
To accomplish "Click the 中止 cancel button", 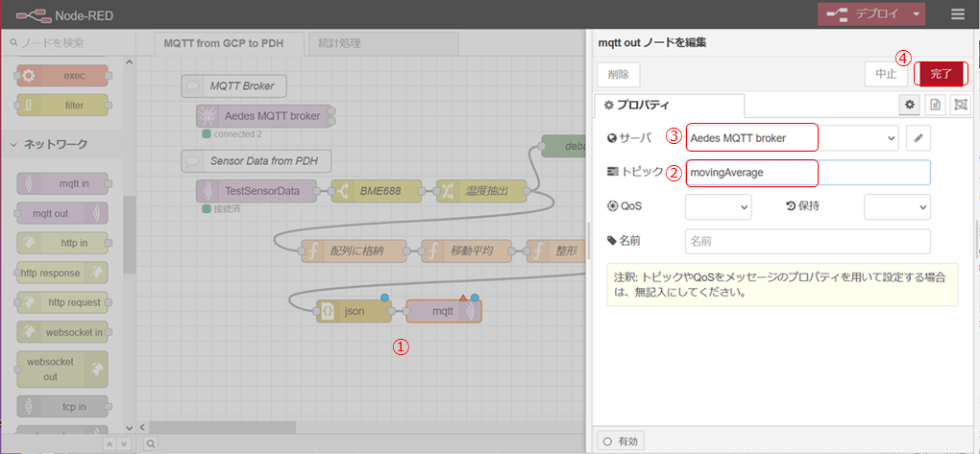I will (886, 74).
